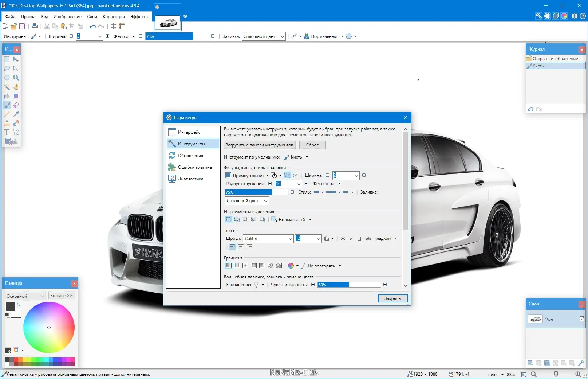
Task: Open Help with the question mark icon
Action: coord(583,16)
